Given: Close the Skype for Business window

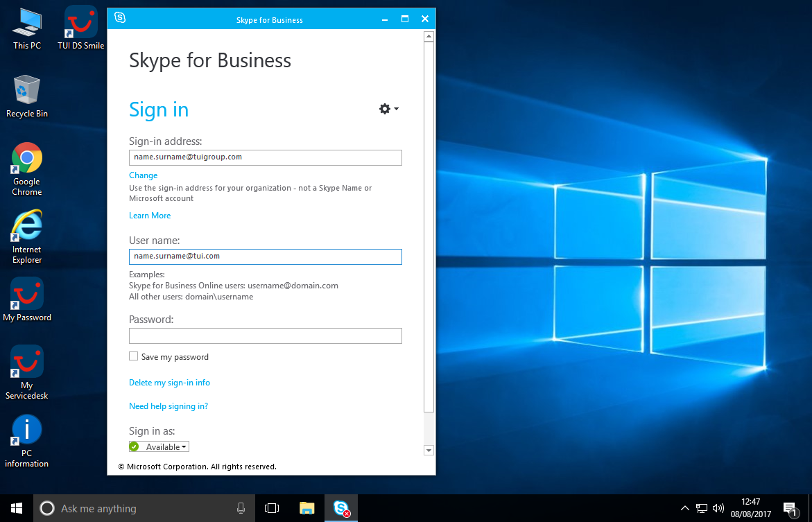Looking at the screenshot, I should (425, 19).
